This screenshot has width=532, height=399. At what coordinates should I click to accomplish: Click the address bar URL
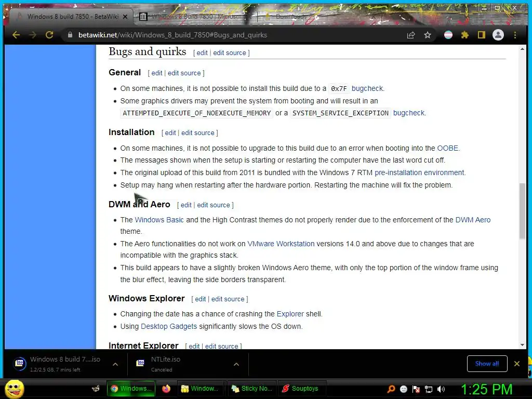pyautogui.click(x=172, y=35)
